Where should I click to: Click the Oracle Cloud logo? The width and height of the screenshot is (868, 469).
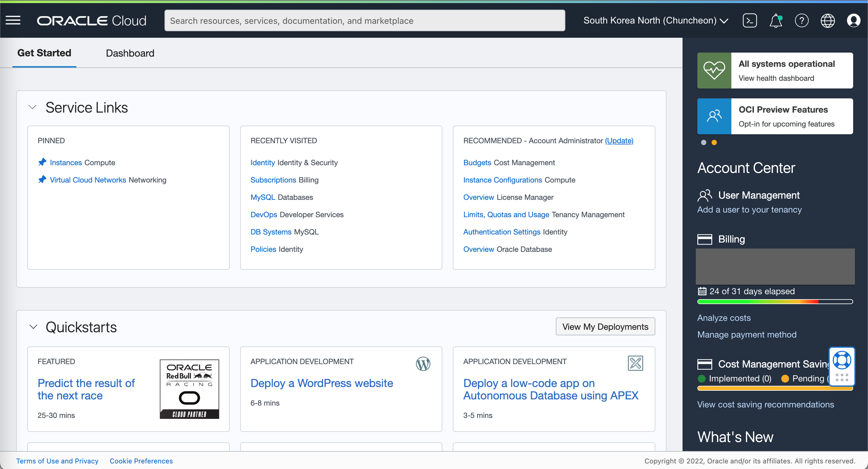pos(91,20)
